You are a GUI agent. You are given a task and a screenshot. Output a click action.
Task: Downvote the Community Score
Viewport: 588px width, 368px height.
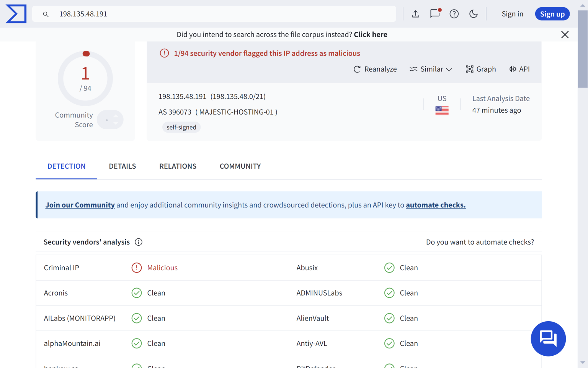click(116, 122)
